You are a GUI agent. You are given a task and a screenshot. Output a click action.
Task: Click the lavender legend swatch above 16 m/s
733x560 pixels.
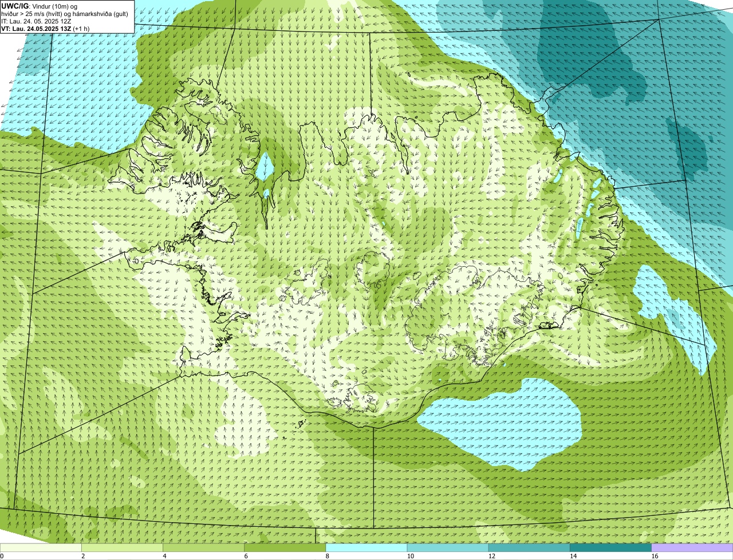pyautogui.click(x=692, y=547)
